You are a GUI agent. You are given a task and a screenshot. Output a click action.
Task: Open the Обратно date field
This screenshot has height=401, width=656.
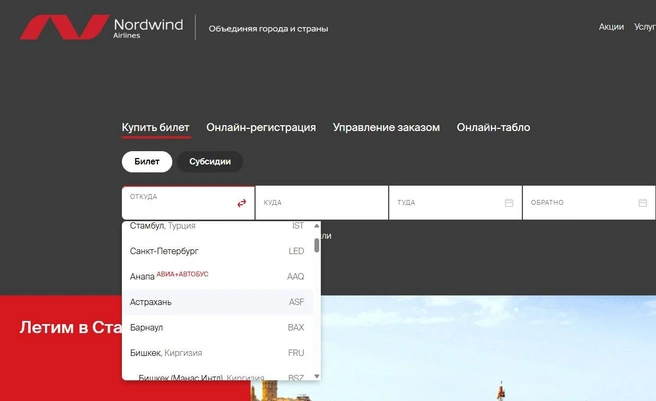point(589,203)
